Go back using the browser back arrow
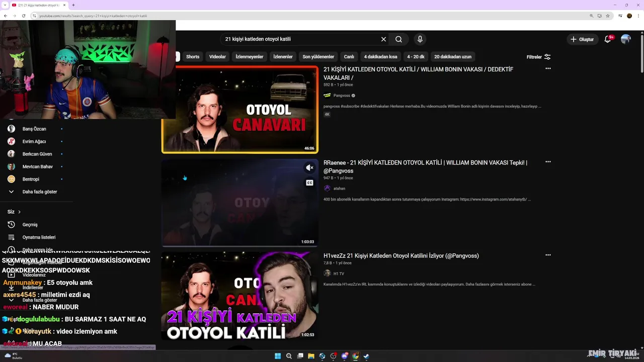Screen dimensions: 644x362 point(6,16)
